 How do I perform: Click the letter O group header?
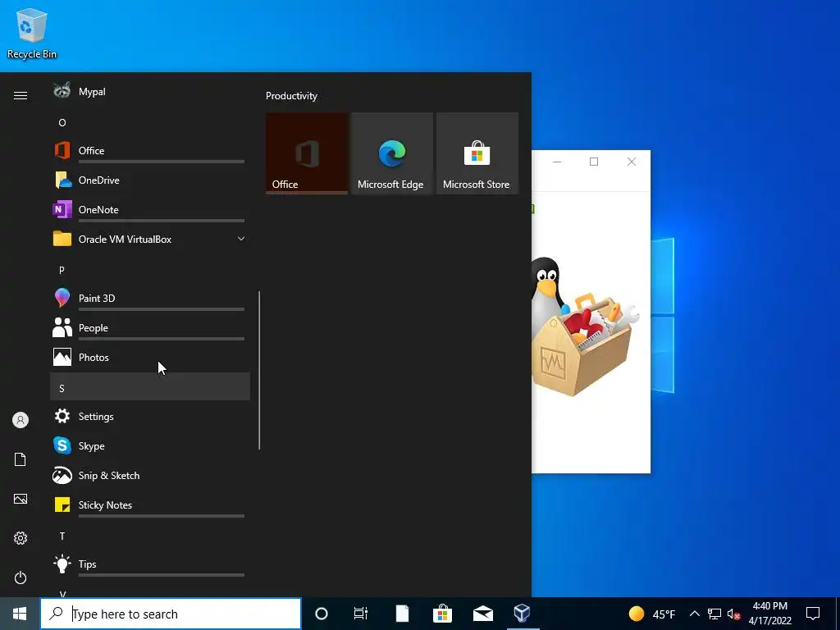(x=150, y=123)
